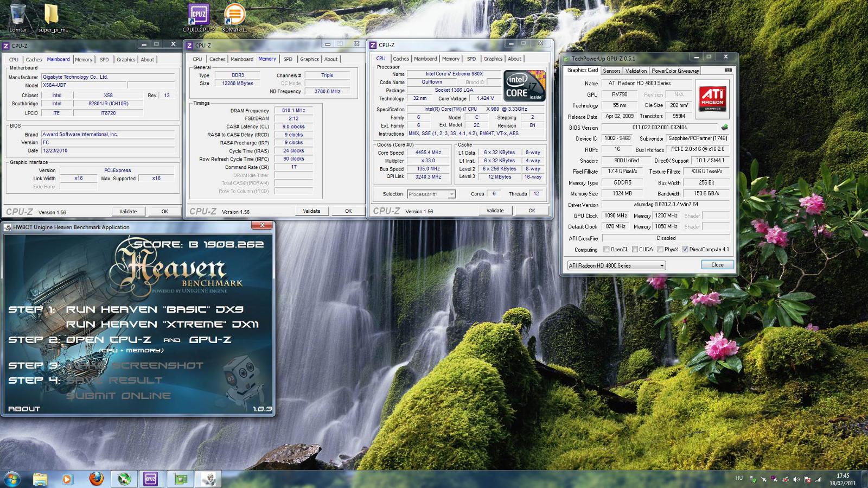Click Validate in CPU-Z CPU window
Viewport: 868px width, 488px height.
495,211
